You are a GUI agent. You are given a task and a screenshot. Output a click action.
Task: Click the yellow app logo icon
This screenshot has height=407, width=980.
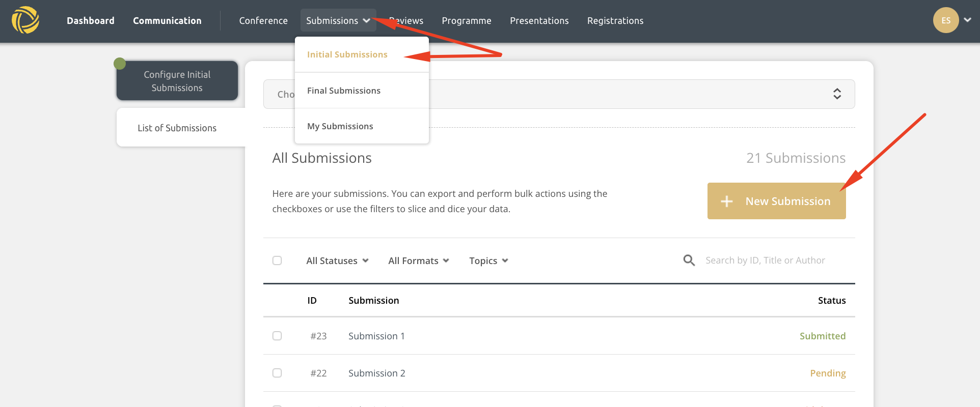(x=25, y=20)
